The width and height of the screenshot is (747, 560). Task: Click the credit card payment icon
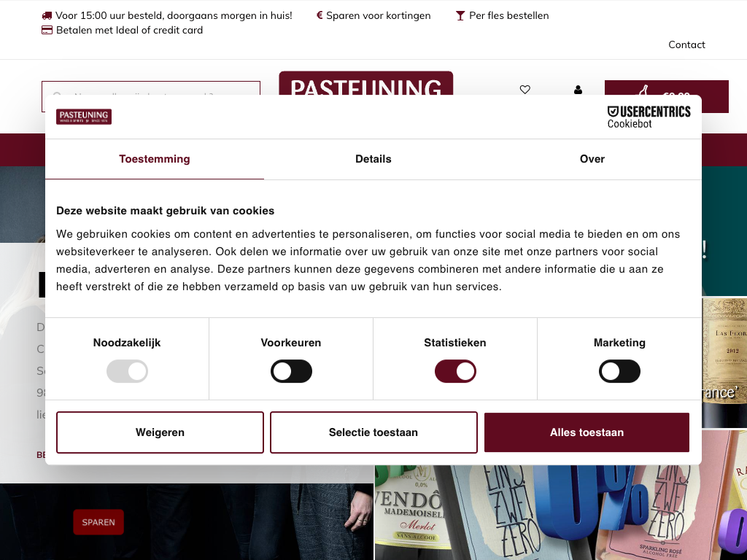pyautogui.click(x=47, y=30)
